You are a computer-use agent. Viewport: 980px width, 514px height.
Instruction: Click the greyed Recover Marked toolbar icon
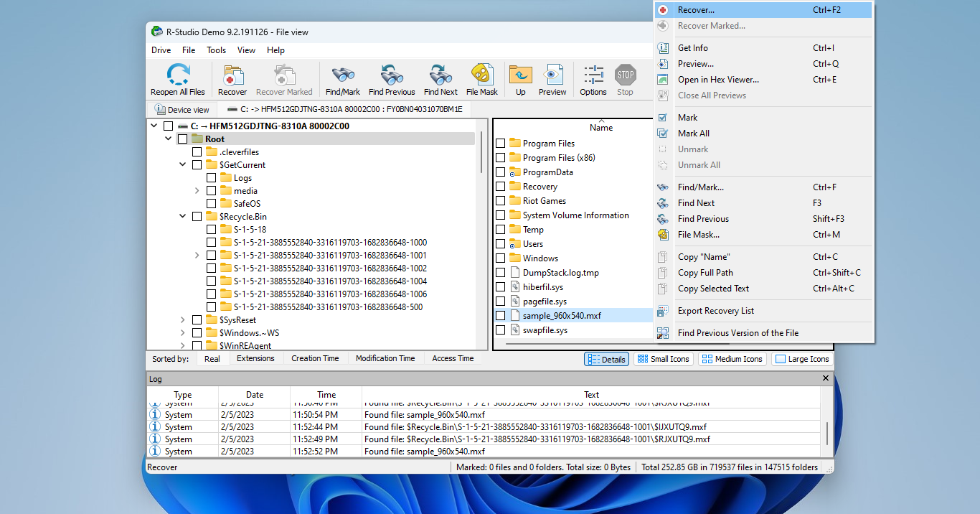[284, 75]
